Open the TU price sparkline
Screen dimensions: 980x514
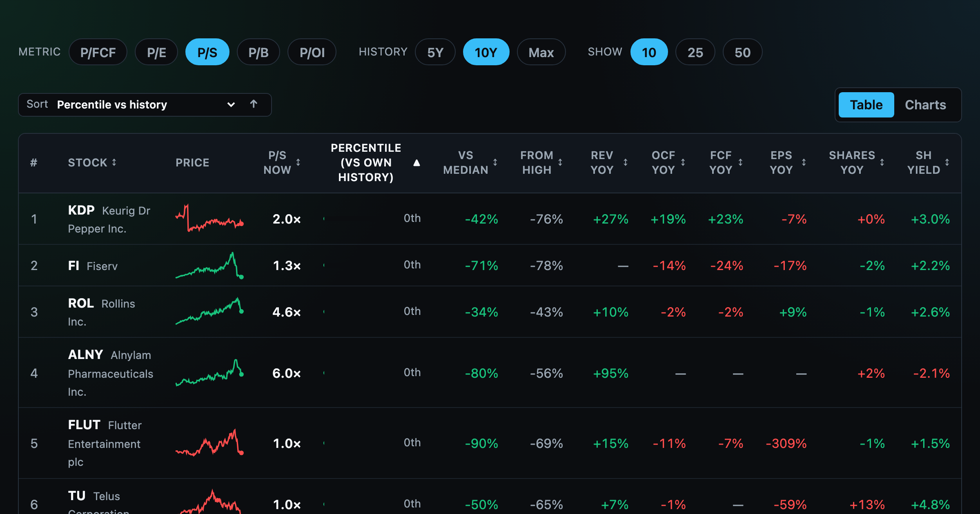pyautogui.click(x=210, y=503)
